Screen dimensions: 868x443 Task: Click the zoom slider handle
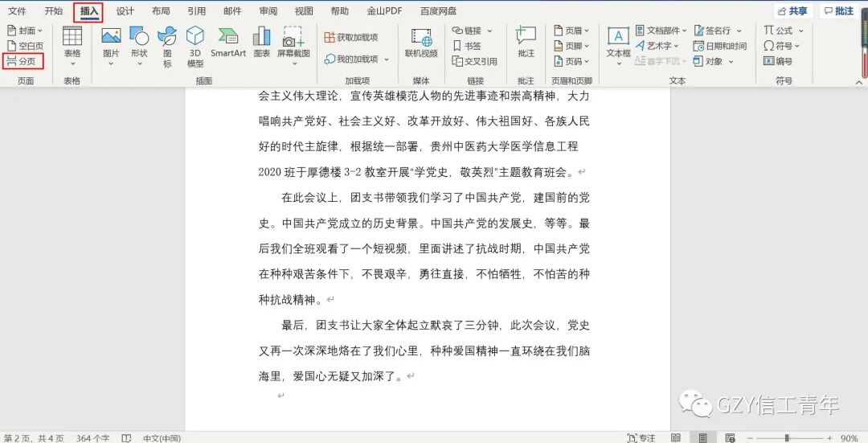[x=787, y=438]
